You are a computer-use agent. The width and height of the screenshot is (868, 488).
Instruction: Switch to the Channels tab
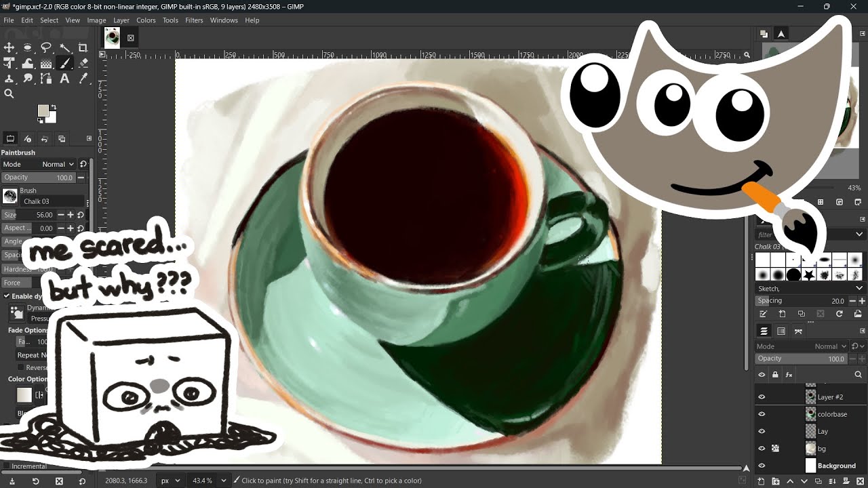coord(781,331)
